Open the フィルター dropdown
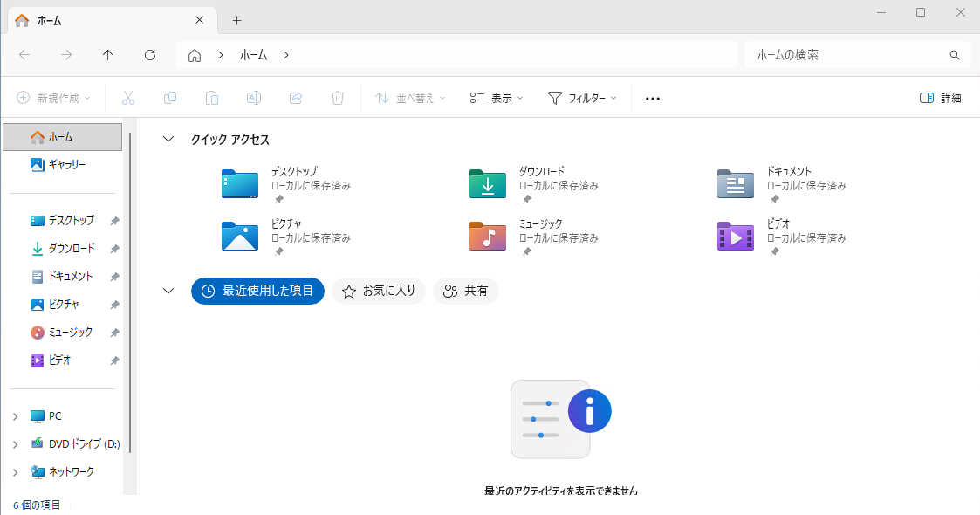Image resolution: width=980 pixels, height=515 pixels. click(x=582, y=98)
